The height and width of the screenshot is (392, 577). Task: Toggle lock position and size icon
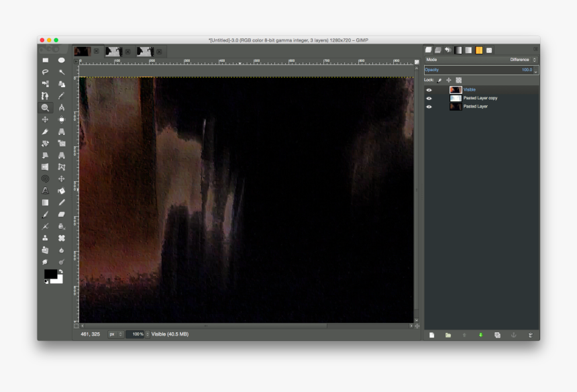[449, 80]
